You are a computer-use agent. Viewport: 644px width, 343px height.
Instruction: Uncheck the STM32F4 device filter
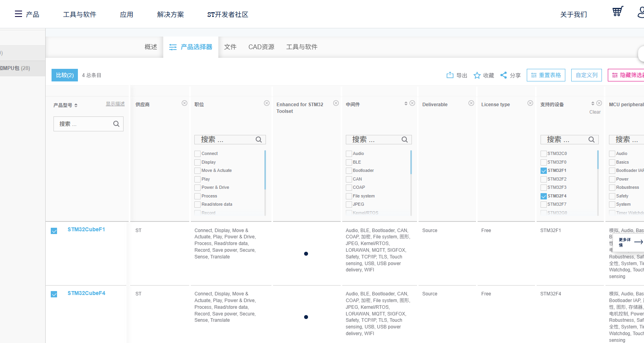coord(544,196)
